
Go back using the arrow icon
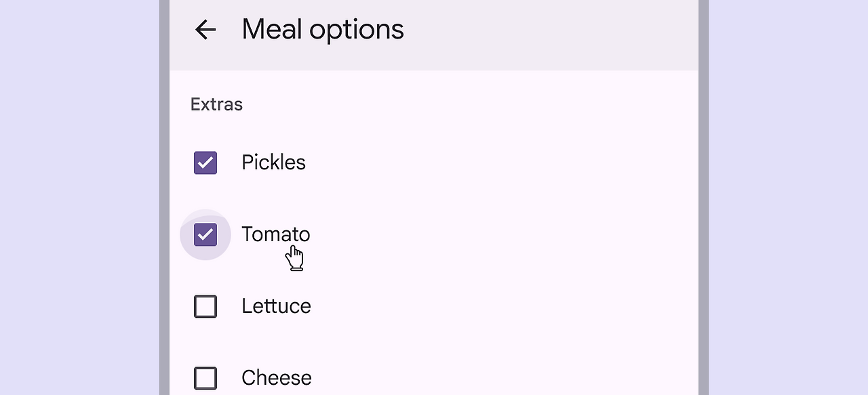point(205,29)
